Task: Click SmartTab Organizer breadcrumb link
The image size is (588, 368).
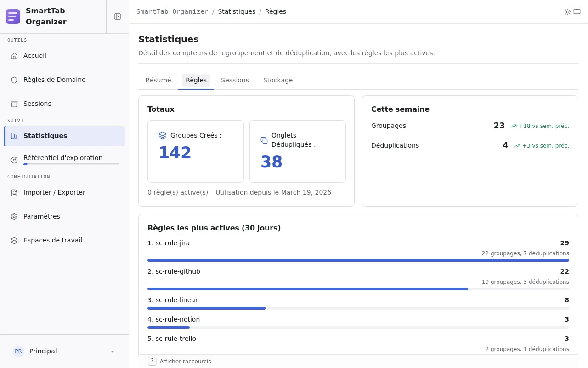Action: click(172, 11)
